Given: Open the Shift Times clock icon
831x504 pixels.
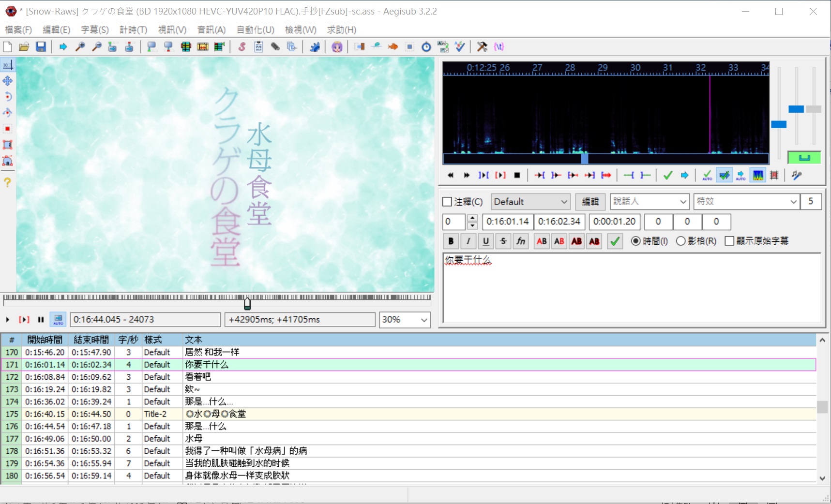Looking at the screenshot, I should (x=426, y=47).
